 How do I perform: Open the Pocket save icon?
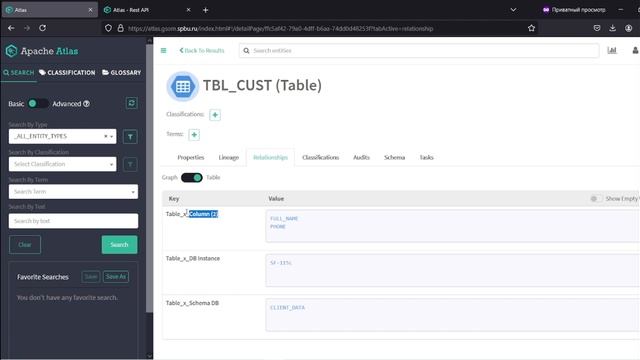597,28
